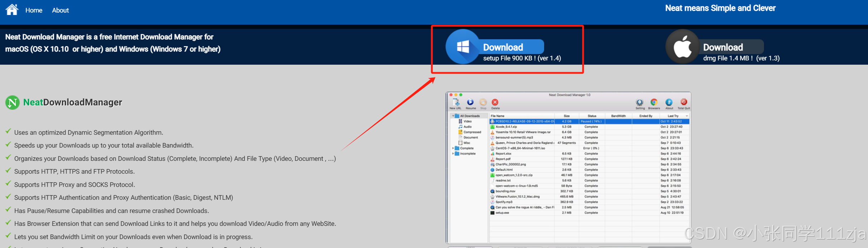Image resolution: width=868 pixels, height=248 pixels.
Task: Click "Supports HTTP Authentication and Proxy Authentication" line
Action: (x=124, y=198)
